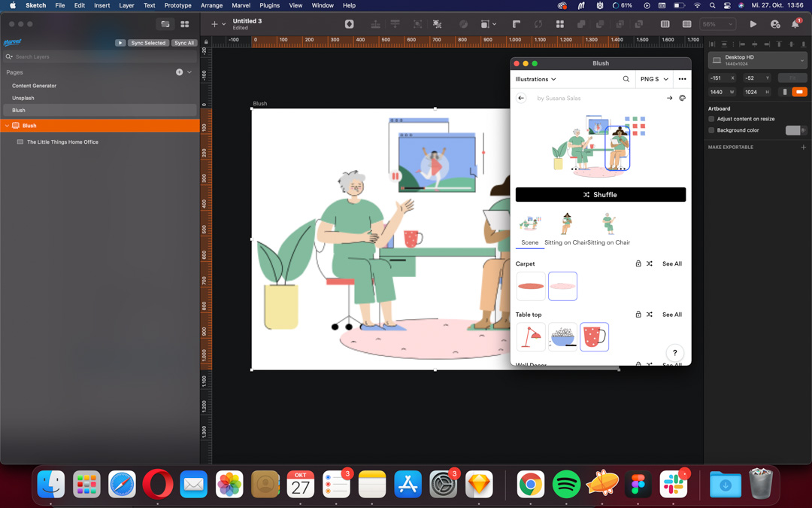Click the Marvel play prototype button

[120, 43]
